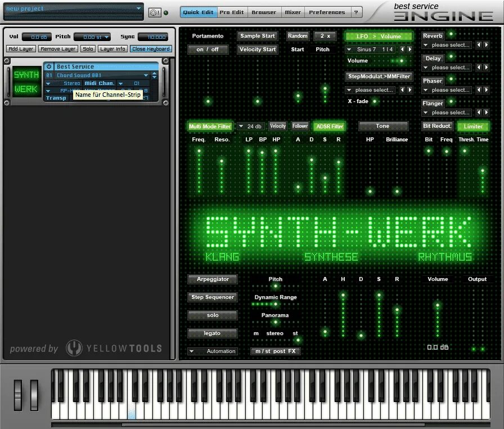The image size is (504, 429).
Task: Toggle the LFO > Volume button
Action: pyautogui.click(x=379, y=37)
